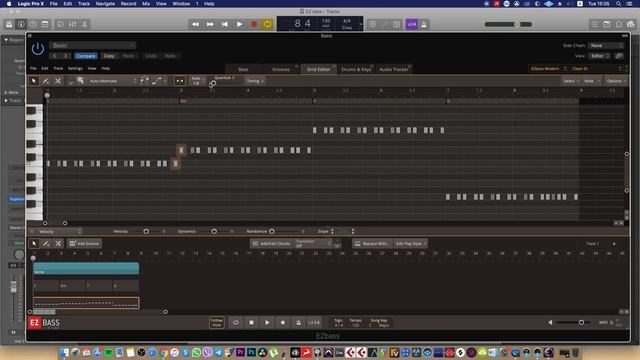Adjust the Dynamics slider knob
This screenshot has width=640, height=360.
click(x=214, y=231)
